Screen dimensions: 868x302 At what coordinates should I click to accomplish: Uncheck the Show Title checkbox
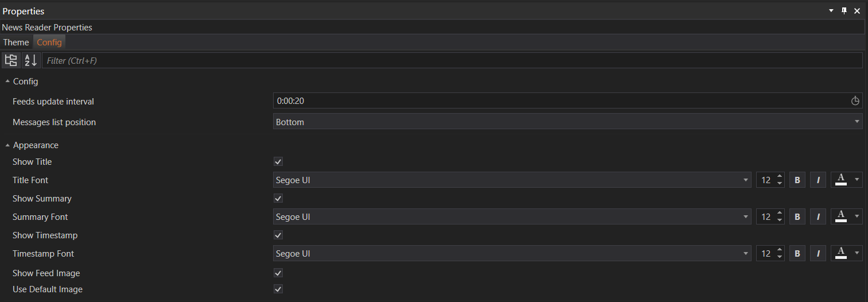tap(278, 162)
